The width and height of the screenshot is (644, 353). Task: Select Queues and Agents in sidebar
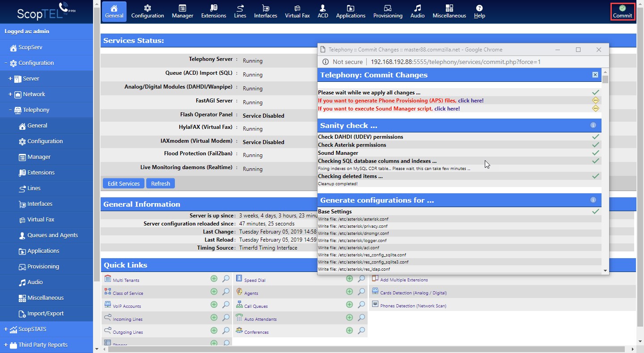click(52, 235)
